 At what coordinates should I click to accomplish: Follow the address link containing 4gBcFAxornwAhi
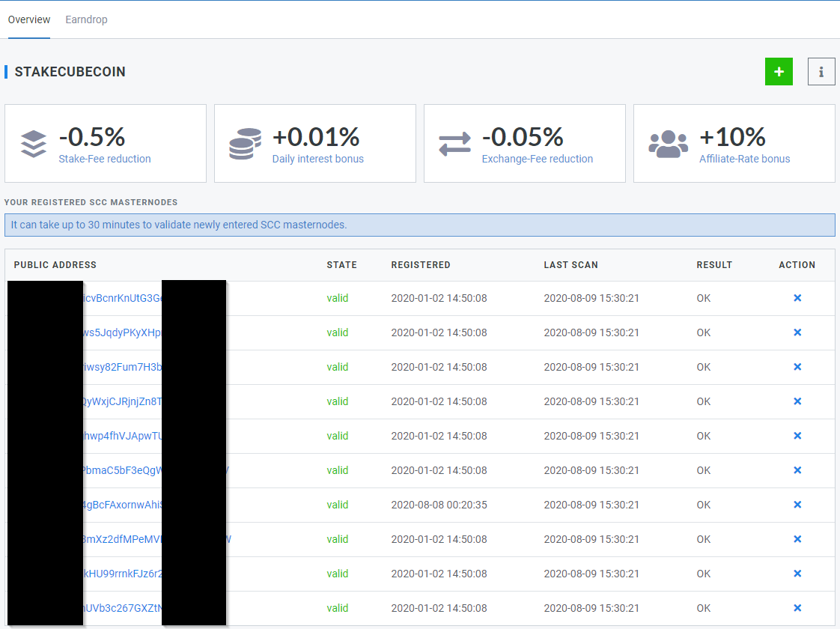[122, 505]
